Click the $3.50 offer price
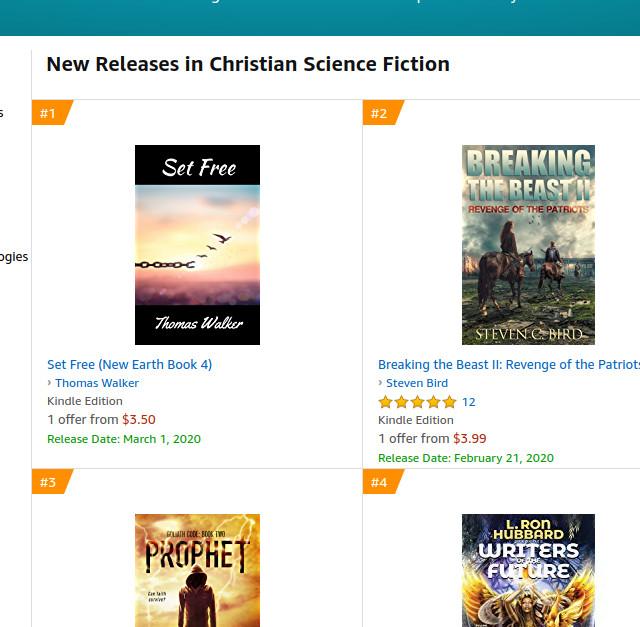 point(139,420)
